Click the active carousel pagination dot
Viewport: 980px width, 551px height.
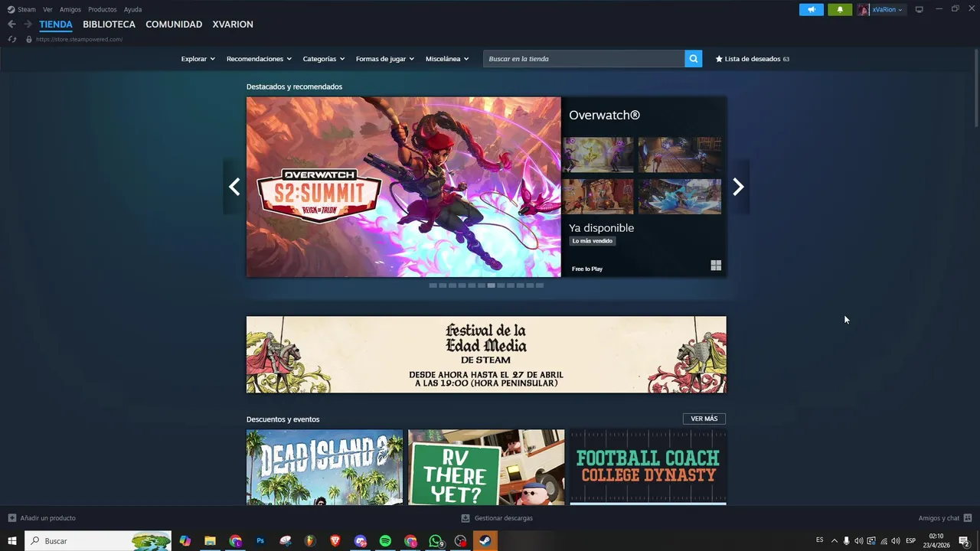[x=491, y=285]
